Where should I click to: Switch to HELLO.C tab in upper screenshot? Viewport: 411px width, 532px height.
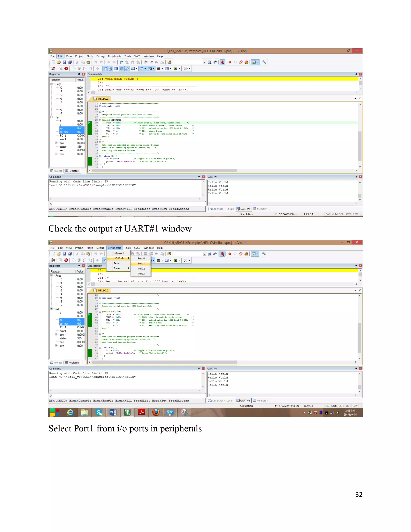coord(101,99)
